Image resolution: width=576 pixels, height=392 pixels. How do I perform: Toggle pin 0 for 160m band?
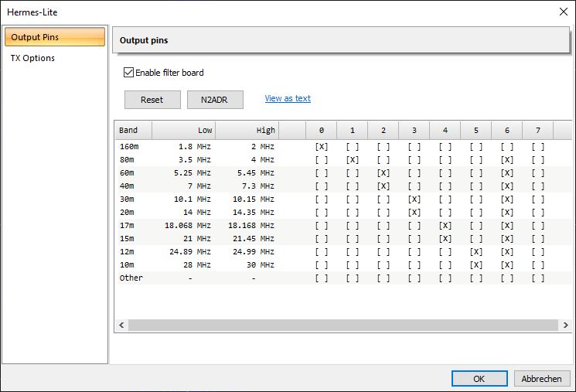[322, 146]
